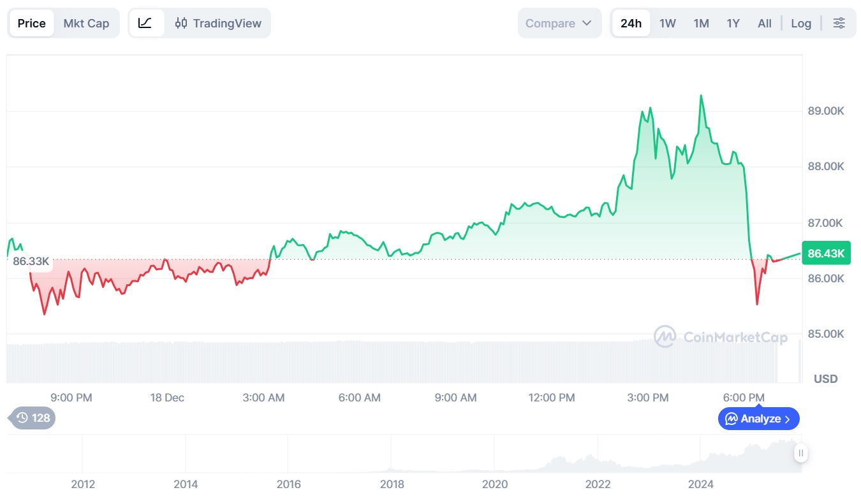Click the range slider handle on timeline
Screen dimensions: 861x504
coord(801,453)
